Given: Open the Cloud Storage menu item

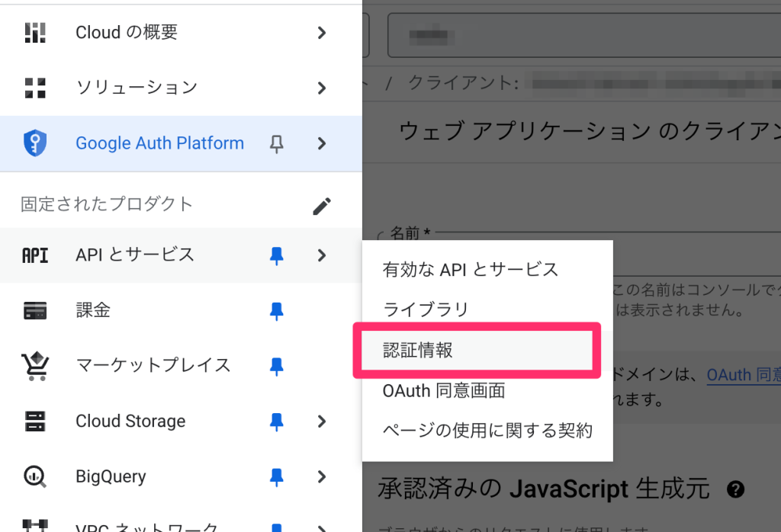Looking at the screenshot, I should pos(181,421).
